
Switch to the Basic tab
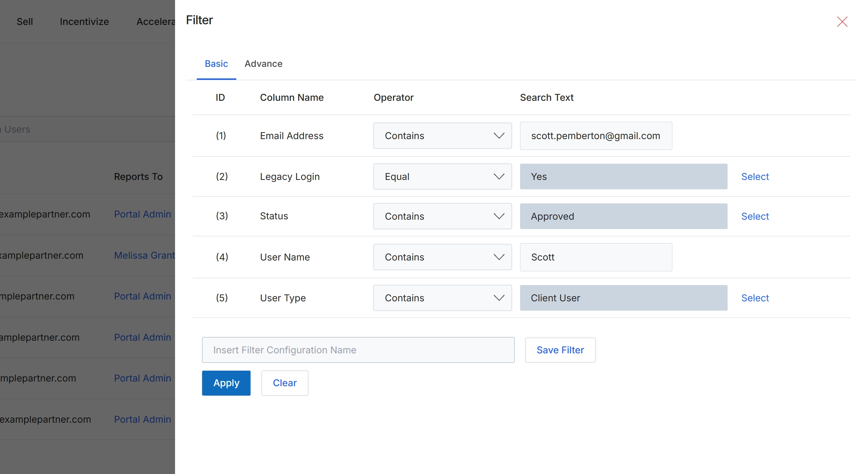click(x=216, y=64)
